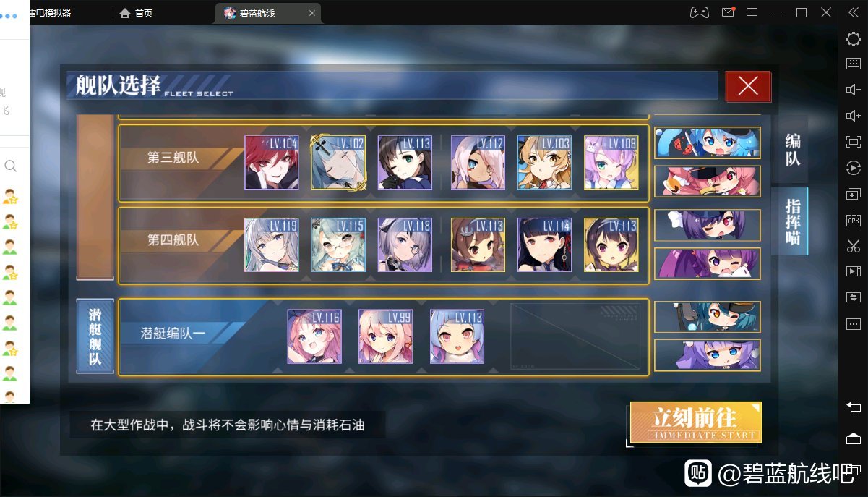Open the APK install icon
Screen dimensions: 868x497
(x=853, y=220)
